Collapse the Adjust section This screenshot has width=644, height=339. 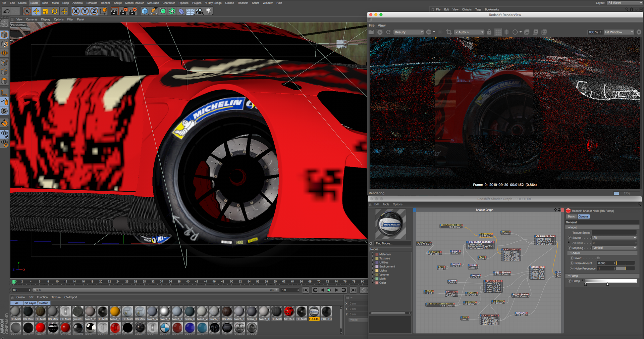(x=571, y=253)
